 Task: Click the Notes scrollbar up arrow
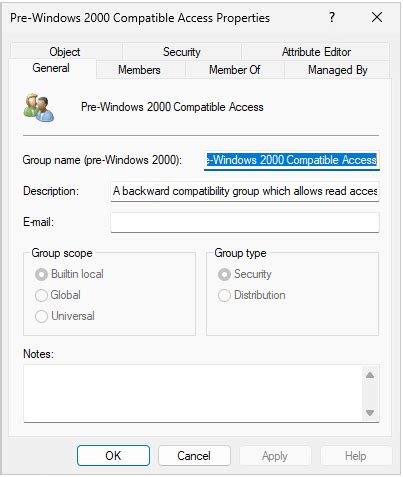coord(370,375)
